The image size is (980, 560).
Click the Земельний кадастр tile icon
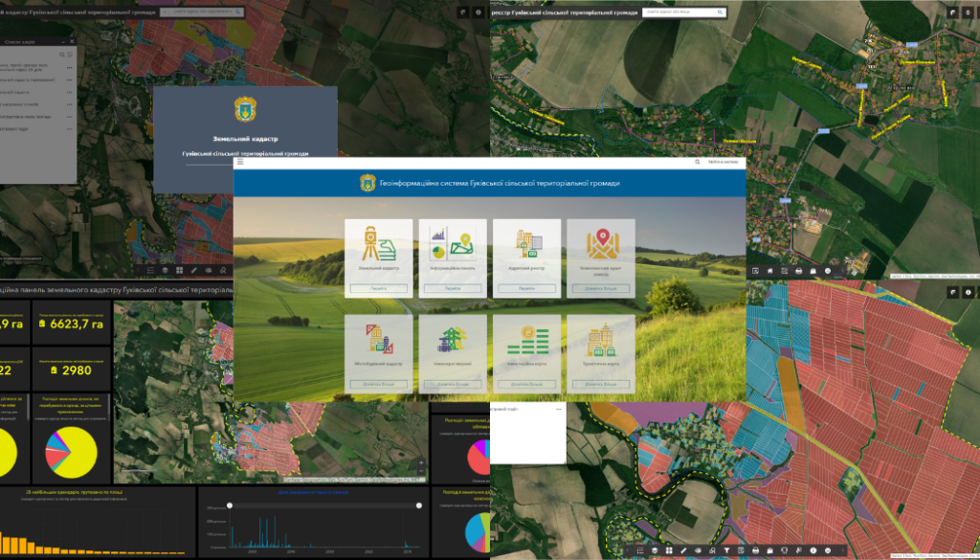click(x=378, y=245)
